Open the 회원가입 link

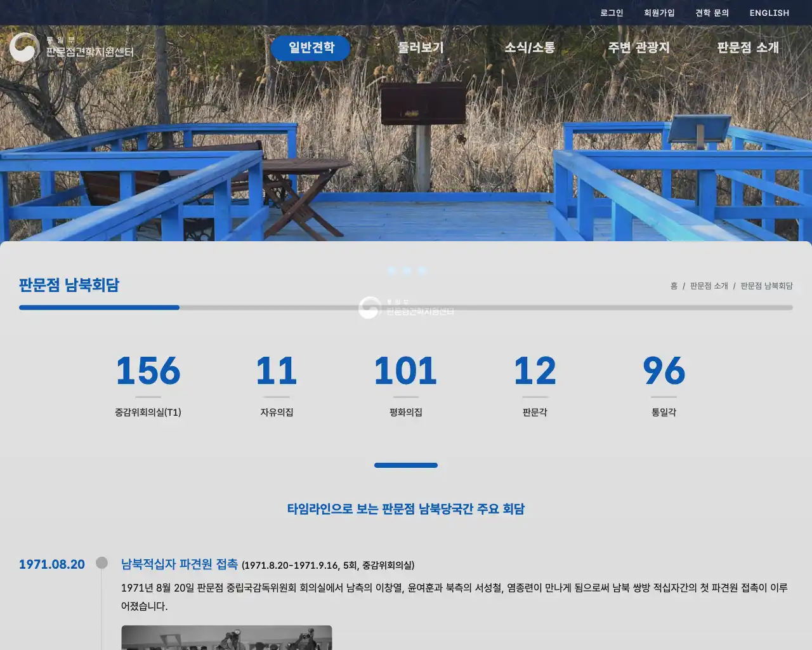pyautogui.click(x=659, y=13)
